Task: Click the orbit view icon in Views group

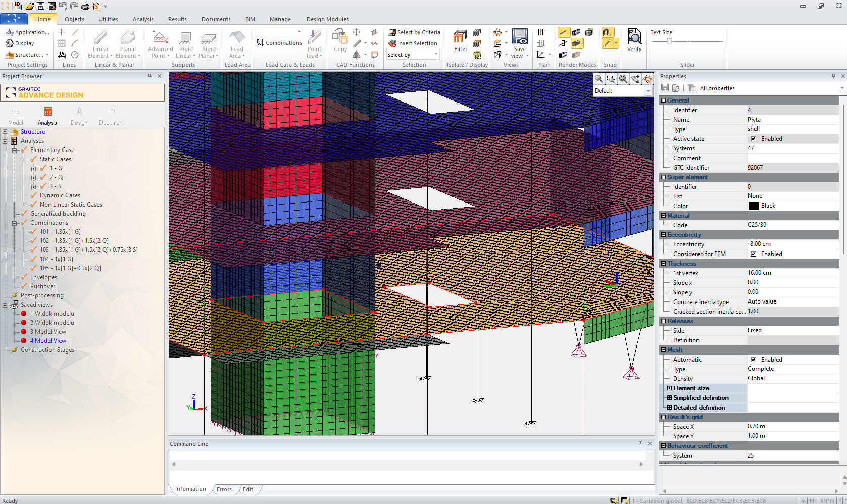Action: click(x=497, y=32)
